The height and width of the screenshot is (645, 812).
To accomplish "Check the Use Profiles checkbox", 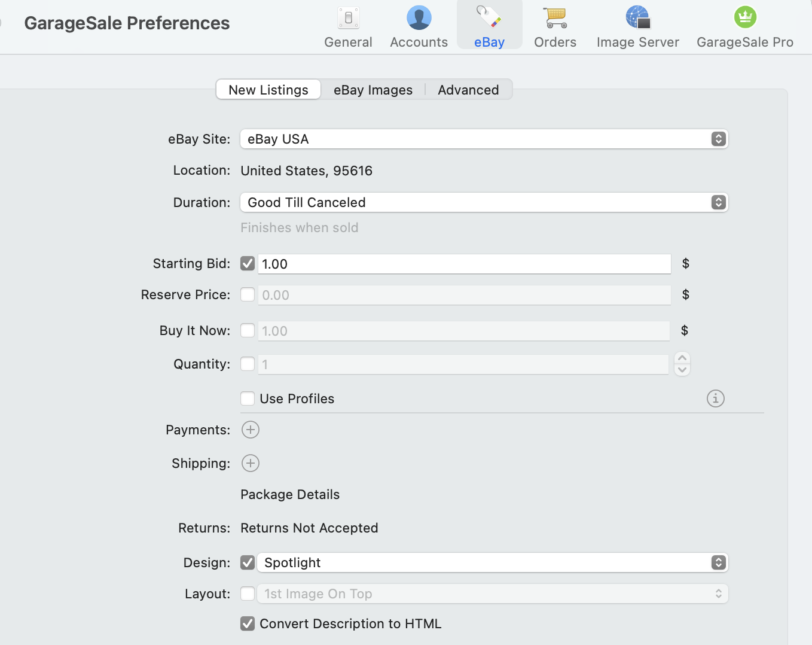I will click(248, 398).
